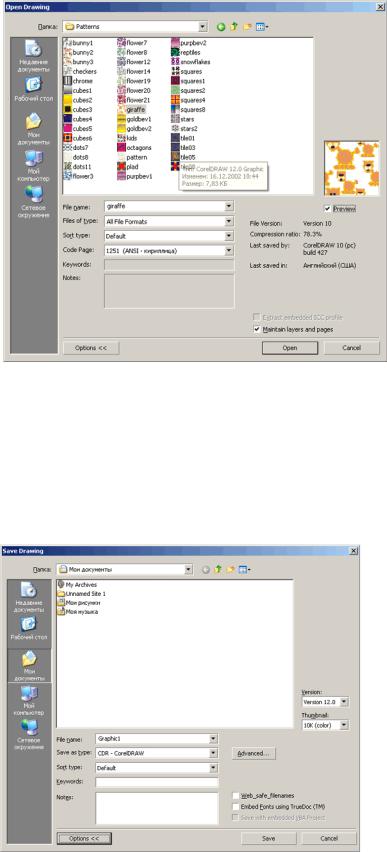Select the chrome pattern file
The width and height of the screenshot is (387, 852).
coord(78,81)
